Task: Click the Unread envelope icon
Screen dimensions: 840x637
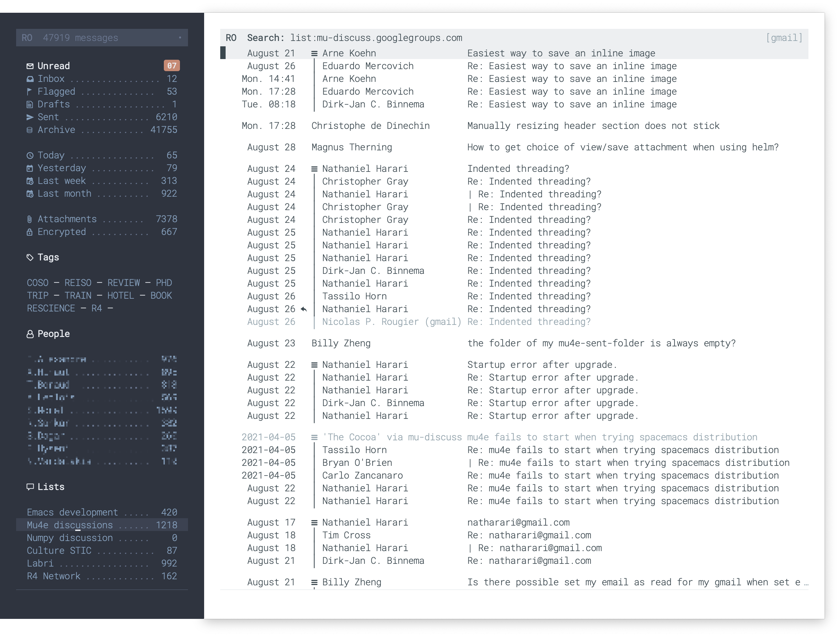Action: (30, 66)
